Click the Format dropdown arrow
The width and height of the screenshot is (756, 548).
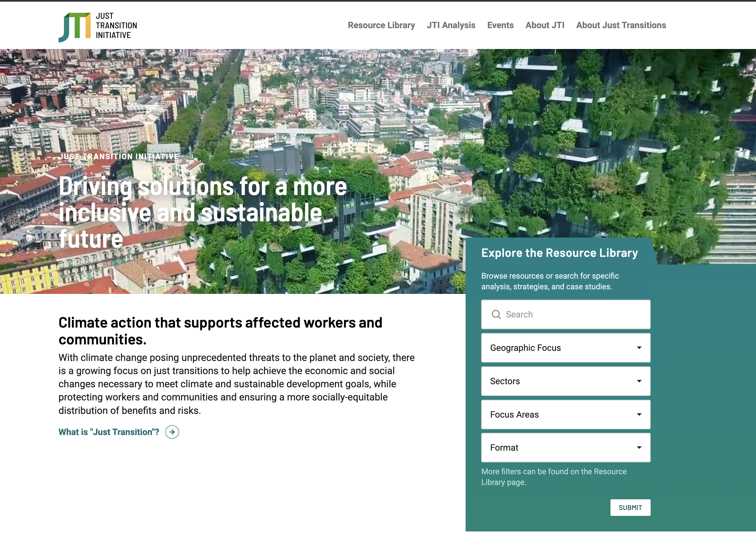coord(639,447)
